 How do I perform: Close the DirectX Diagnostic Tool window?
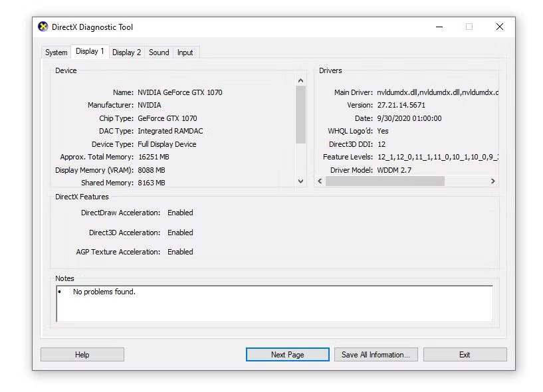499,27
